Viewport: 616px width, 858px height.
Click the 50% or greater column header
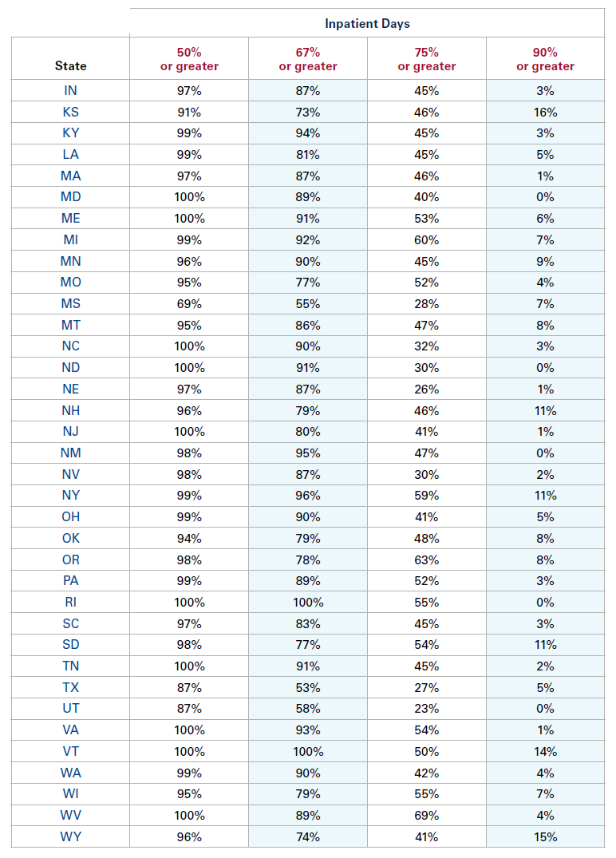(189, 59)
